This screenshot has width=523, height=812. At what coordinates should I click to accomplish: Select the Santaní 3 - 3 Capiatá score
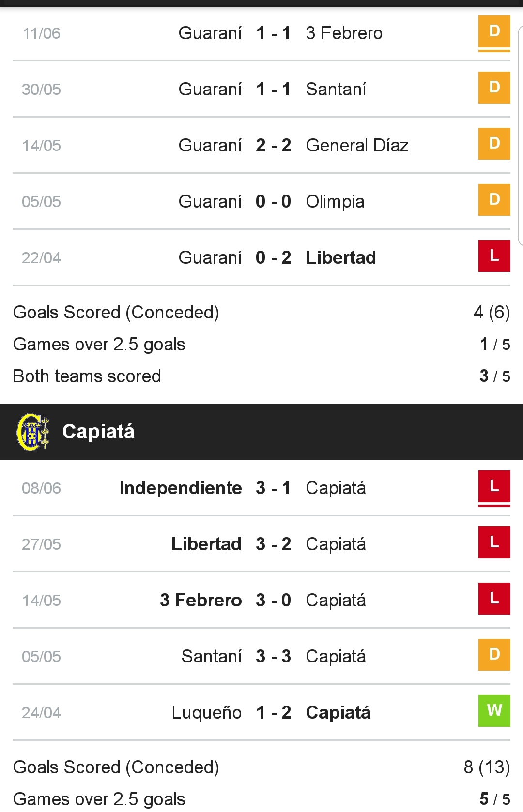274,656
